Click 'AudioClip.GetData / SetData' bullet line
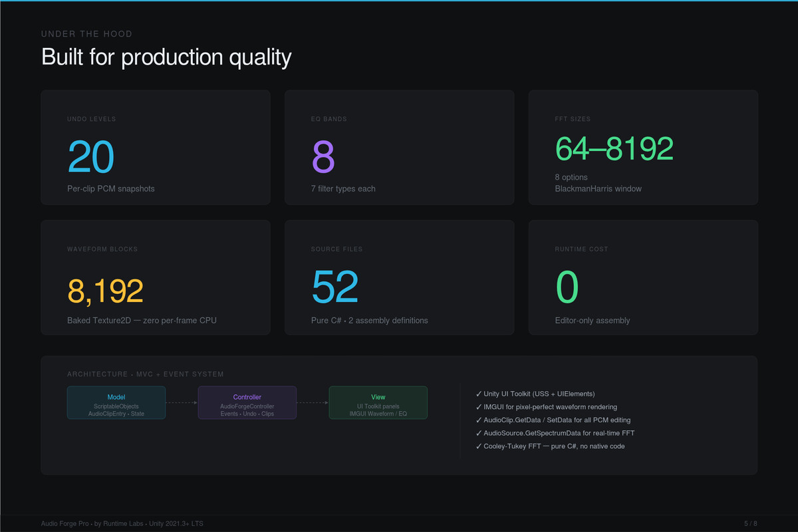The width and height of the screenshot is (798, 532). click(553, 420)
